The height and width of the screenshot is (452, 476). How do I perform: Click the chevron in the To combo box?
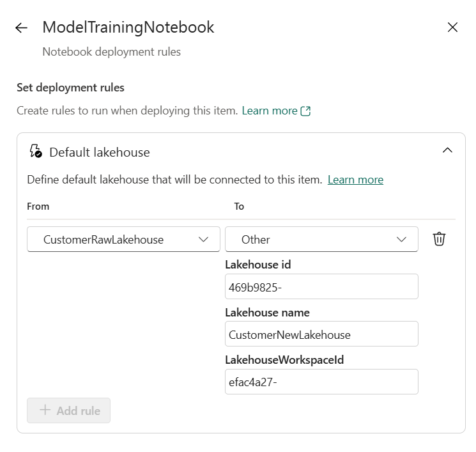401,240
